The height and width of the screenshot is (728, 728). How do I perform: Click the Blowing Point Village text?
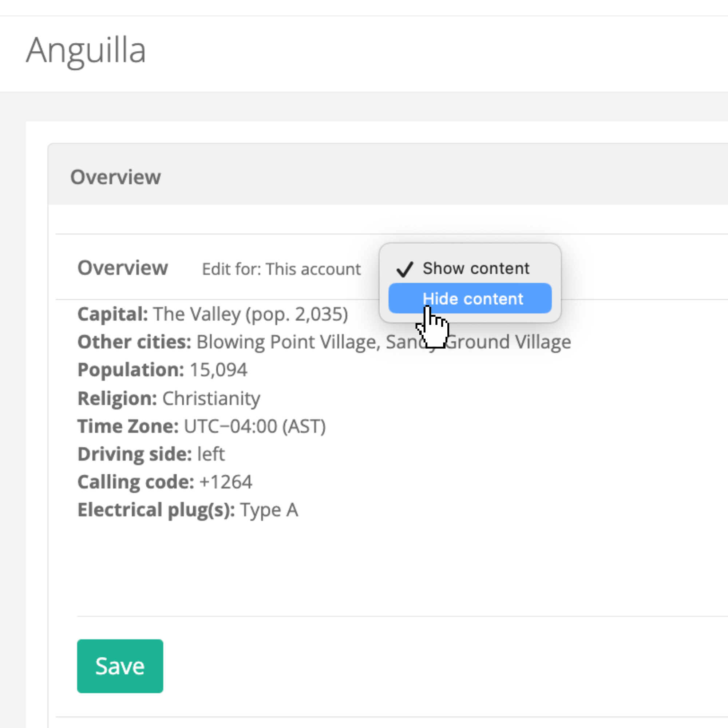pyautogui.click(x=286, y=342)
